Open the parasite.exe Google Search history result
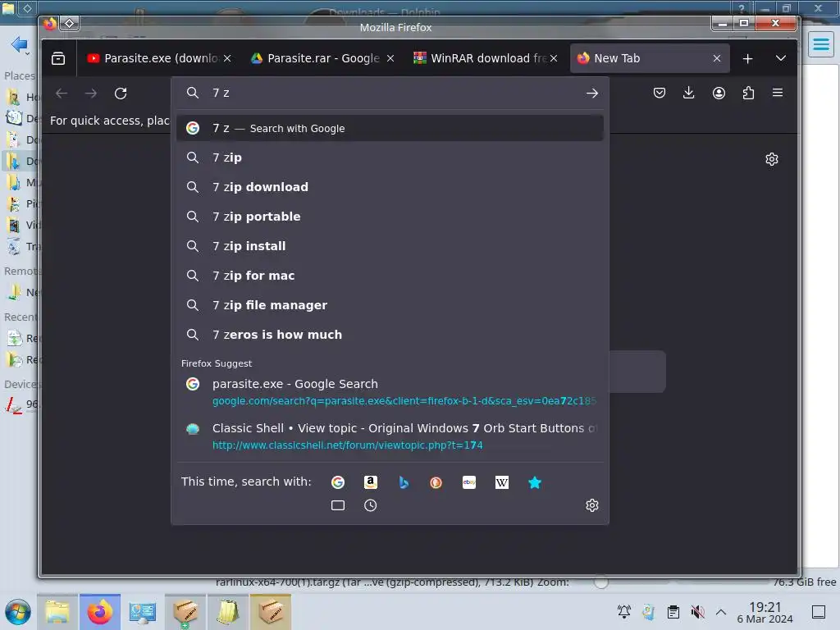 tap(390, 392)
